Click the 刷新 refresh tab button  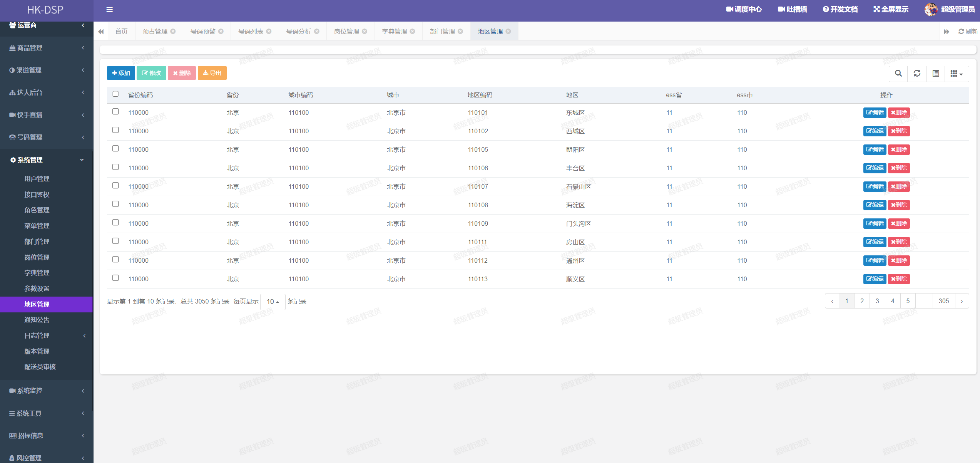(x=968, y=32)
